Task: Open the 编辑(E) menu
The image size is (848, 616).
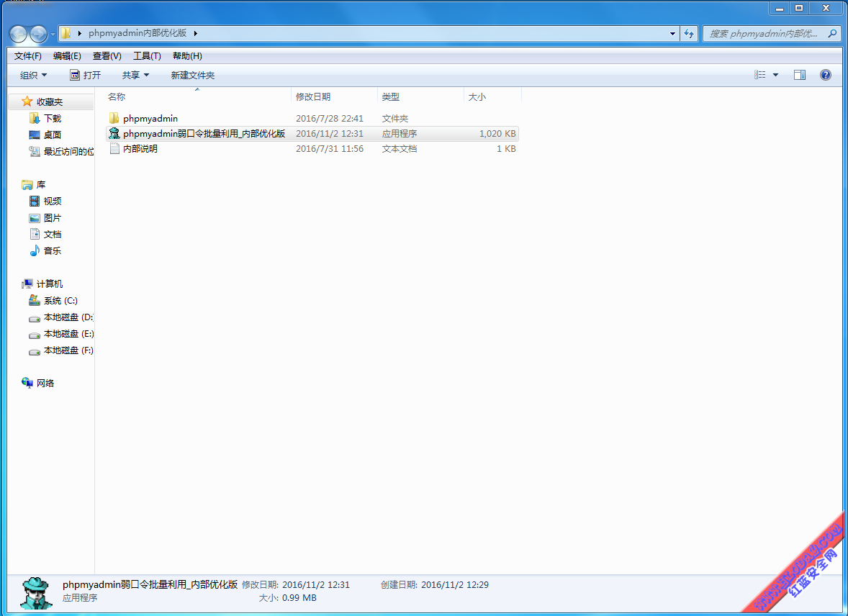Action: pyautogui.click(x=67, y=56)
